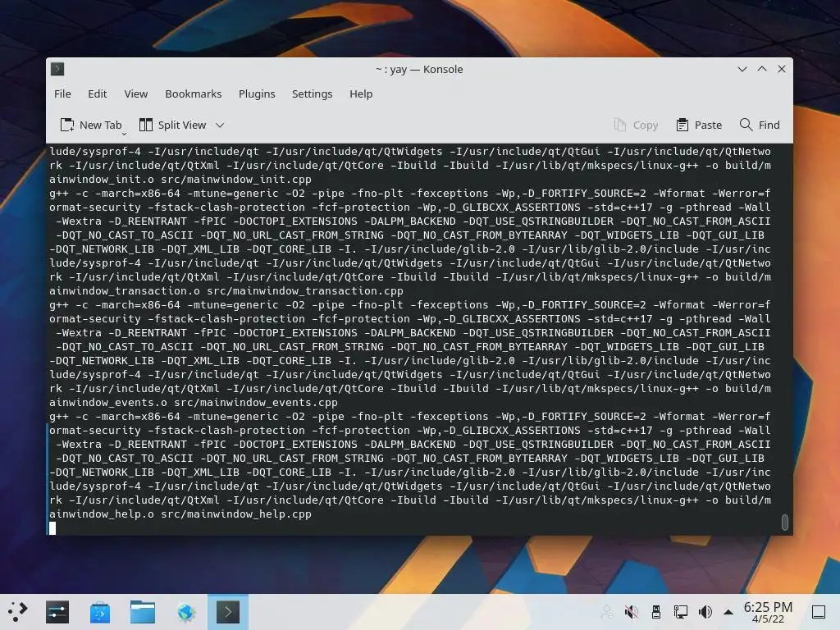The width and height of the screenshot is (840, 630).
Task: Click the text src/mainwindow_help.cpp
Action: (x=235, y=514)
